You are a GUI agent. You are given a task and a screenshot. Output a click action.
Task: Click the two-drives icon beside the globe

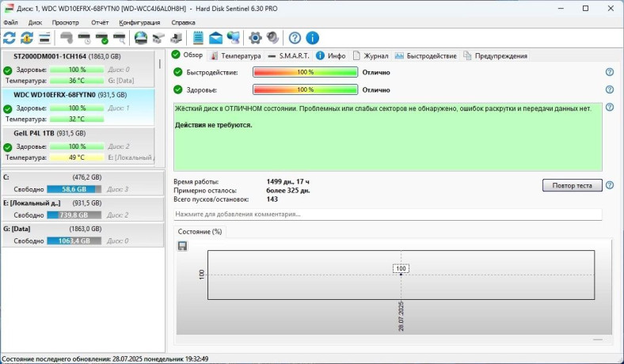[x=158, y=38]
